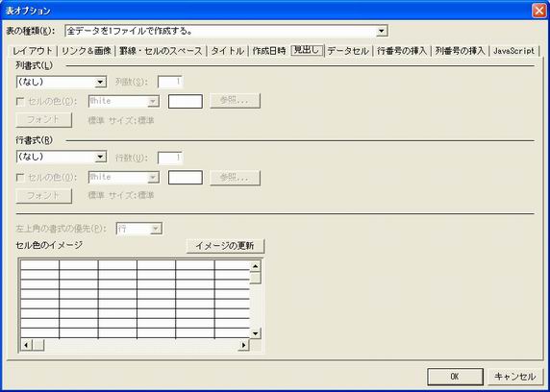This screenshot has width=550, height=392.
Task: Click the 列数 input field
Action: [x=170, y=82]
